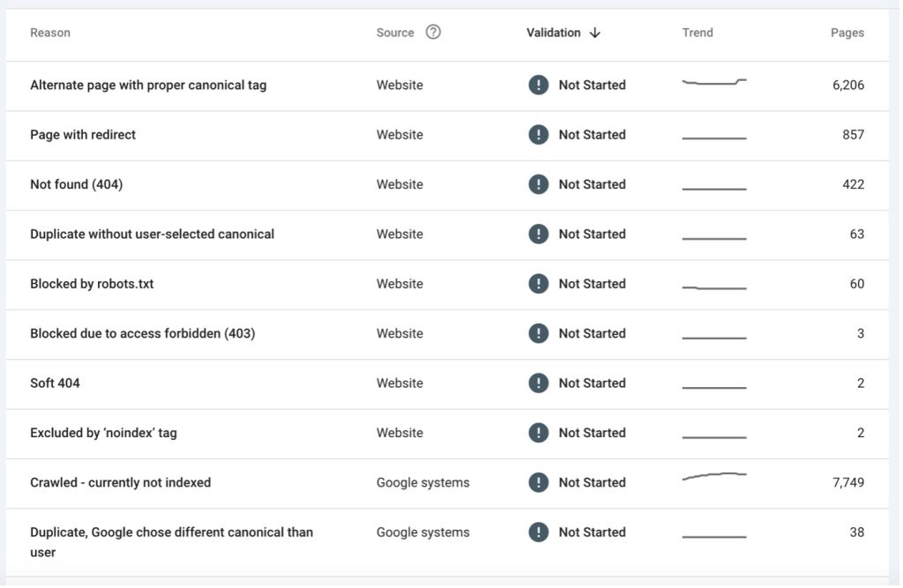Open the Alternate page with proper canonical tag report
Viewport: 903px width, 588px height.
(x=148, y=85)
